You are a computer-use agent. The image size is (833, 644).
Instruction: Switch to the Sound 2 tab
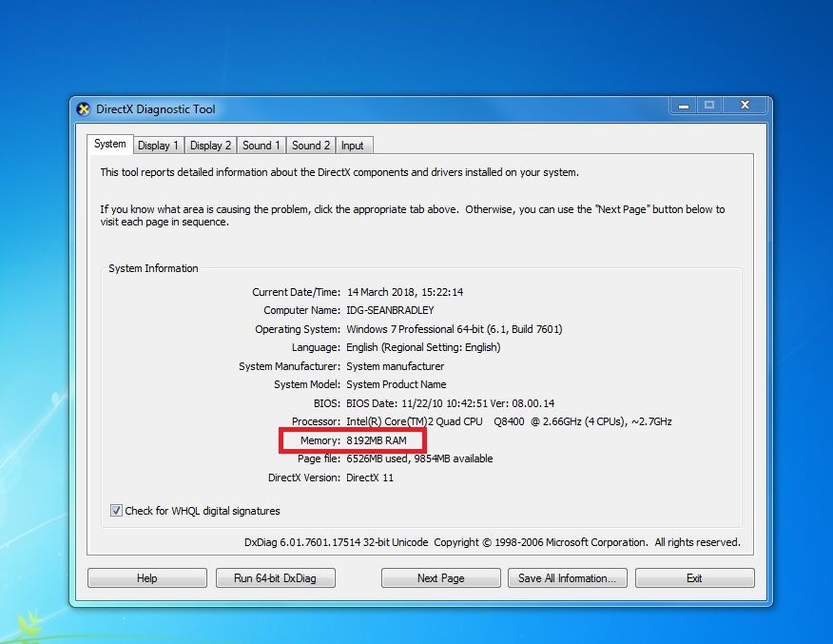[311, 146]
